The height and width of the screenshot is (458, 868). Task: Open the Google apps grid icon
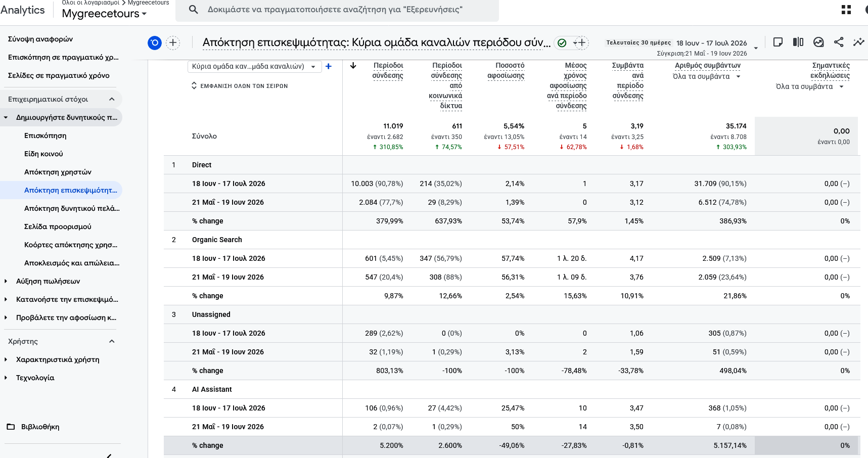pos(846,10)
